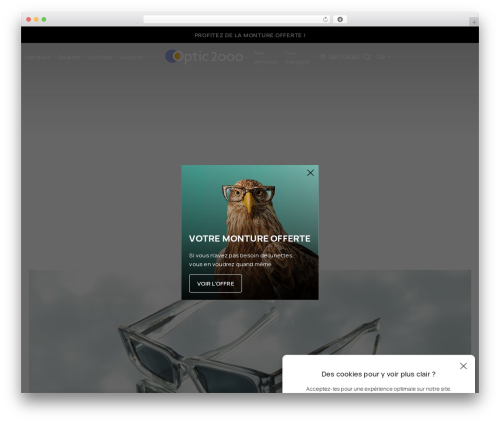Click the red close window button

point(29,19)
